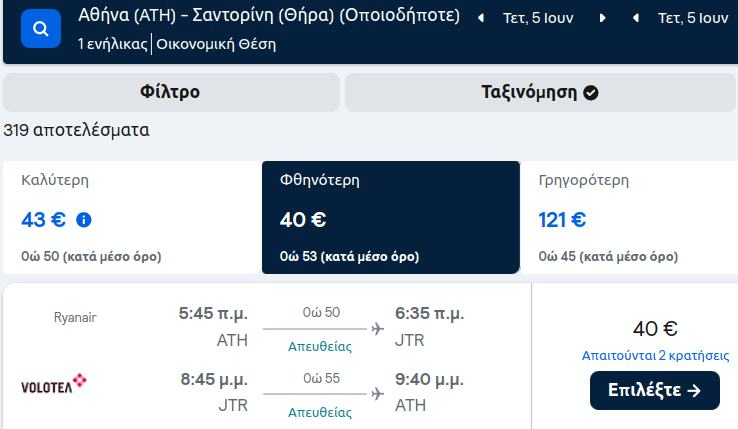The image size is (738, 429).
Task: Edit the 1 ενήλικας Οικονομική Θέση passengers
Action: (x=177, y=44)
